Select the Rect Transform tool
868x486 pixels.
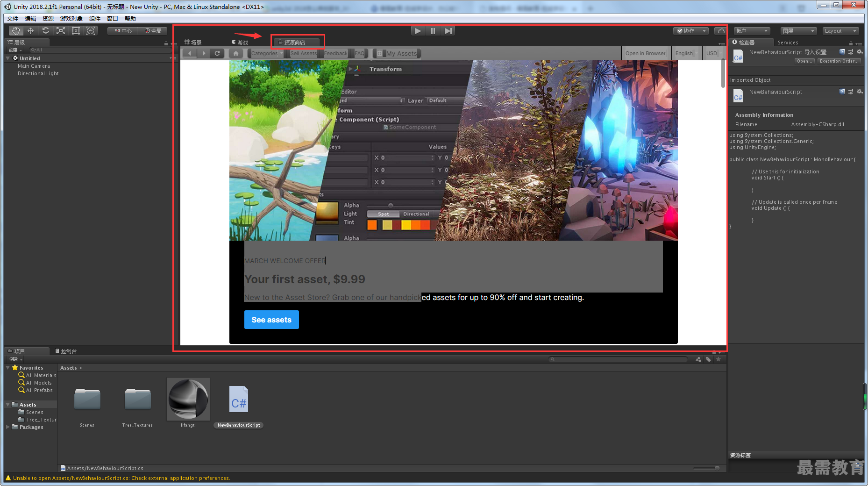pos(76,31)
